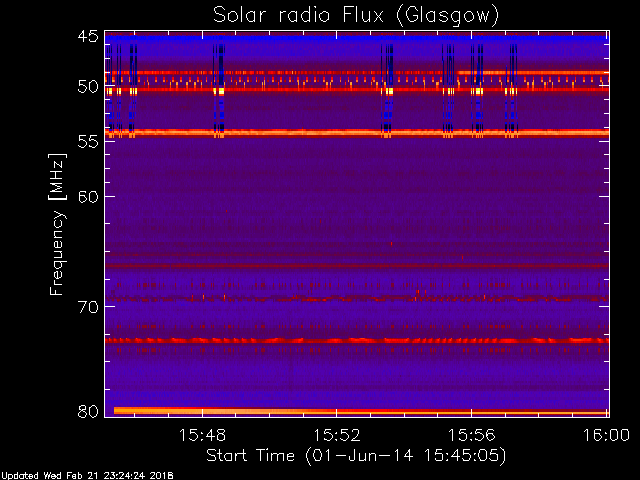Click the 'Start Time (01-Jun-14 15:45:05)' label

click(356, 456)
